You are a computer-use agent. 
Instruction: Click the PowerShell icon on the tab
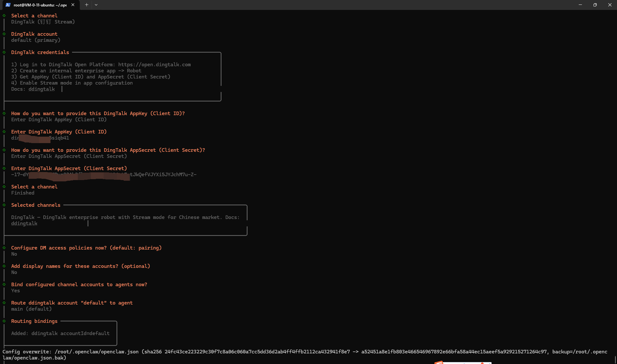[x=8, y=5]
